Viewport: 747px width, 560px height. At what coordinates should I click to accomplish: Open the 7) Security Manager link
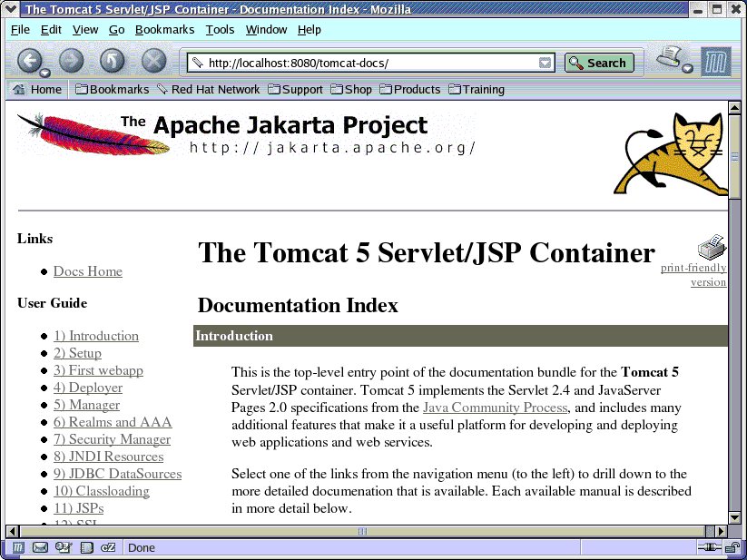pyautogui.click(x=112, y=439)
